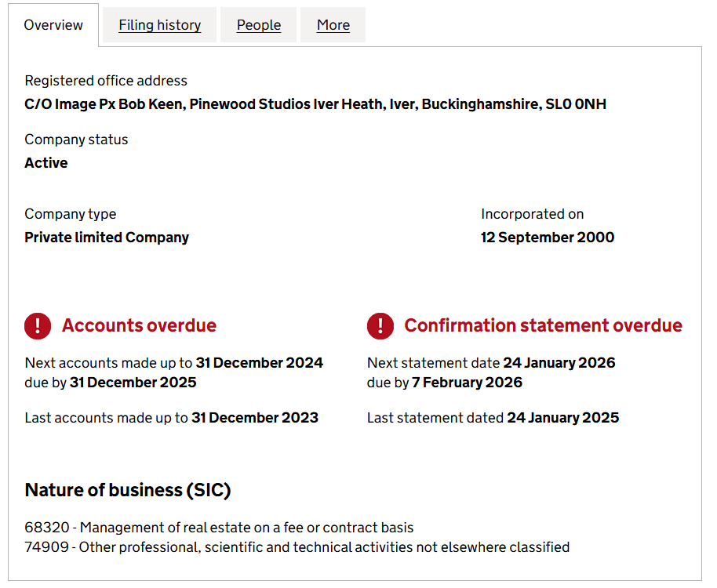The height and width of the screenshot is (588, 717).
Task: Click the '7 February 2026' due date
Action: [467, 383]
